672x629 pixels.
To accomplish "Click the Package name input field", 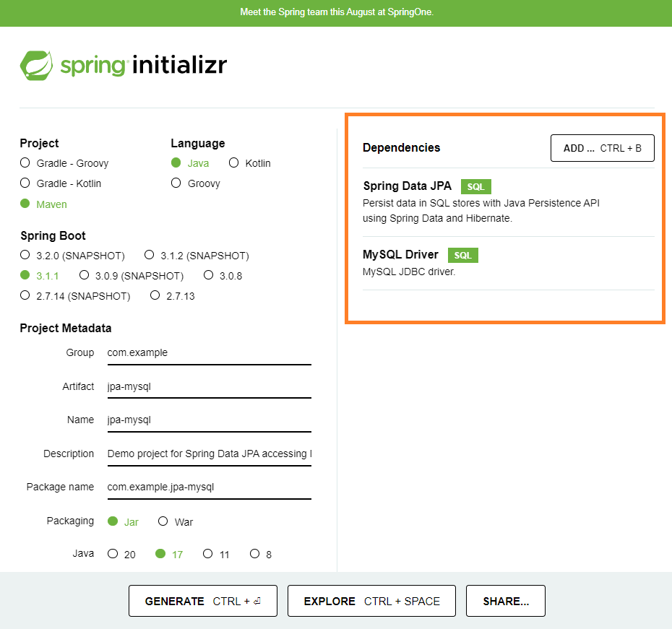I will 209,487.
